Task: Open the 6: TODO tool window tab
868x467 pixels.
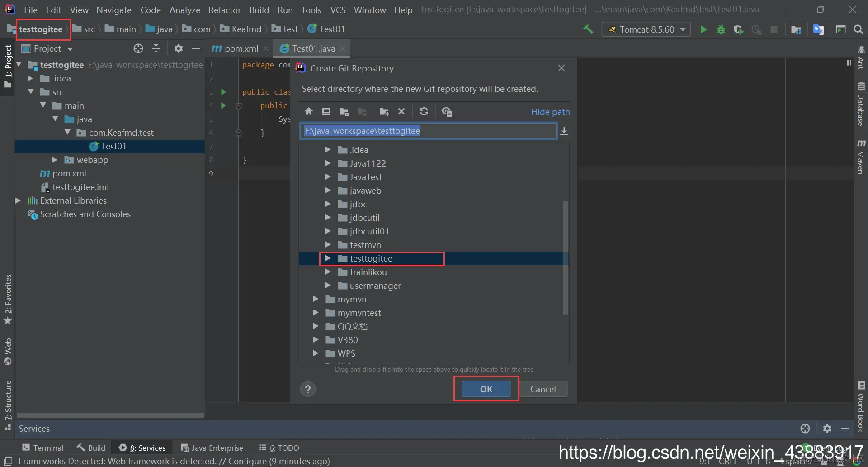Action: tap(279, 448)
